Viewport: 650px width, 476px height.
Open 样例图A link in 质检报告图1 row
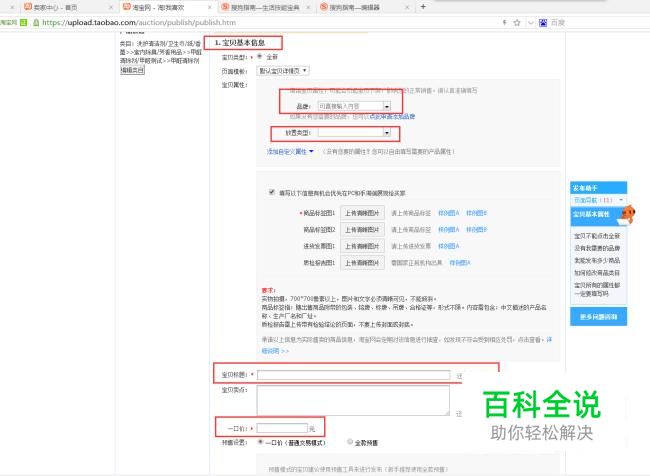tap(460, 263)
